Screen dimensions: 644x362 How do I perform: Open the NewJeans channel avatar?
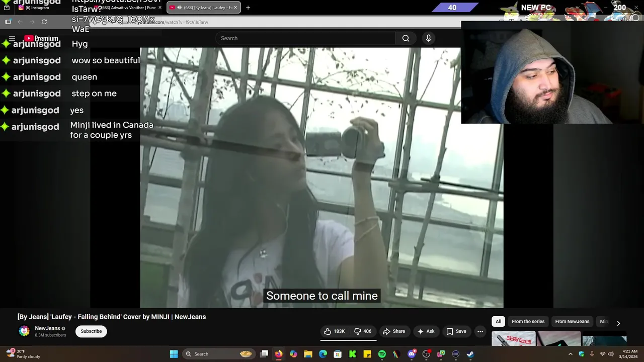(24, 331)
